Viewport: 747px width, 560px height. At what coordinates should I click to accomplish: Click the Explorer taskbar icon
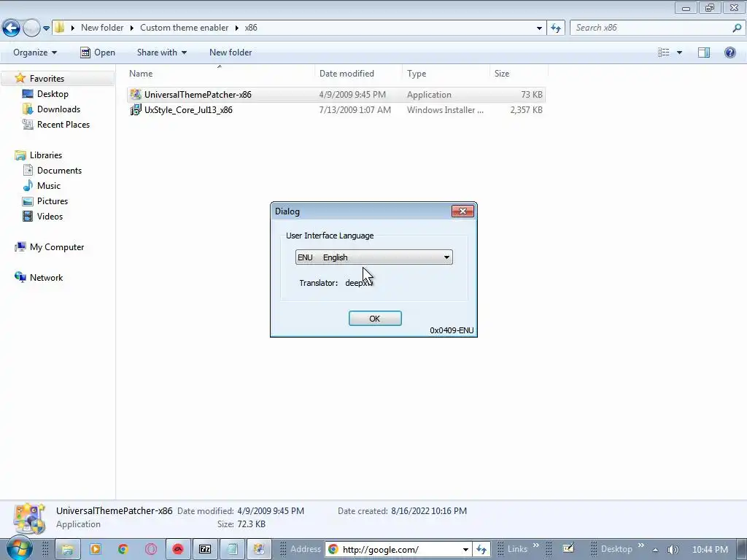(68, 549)
